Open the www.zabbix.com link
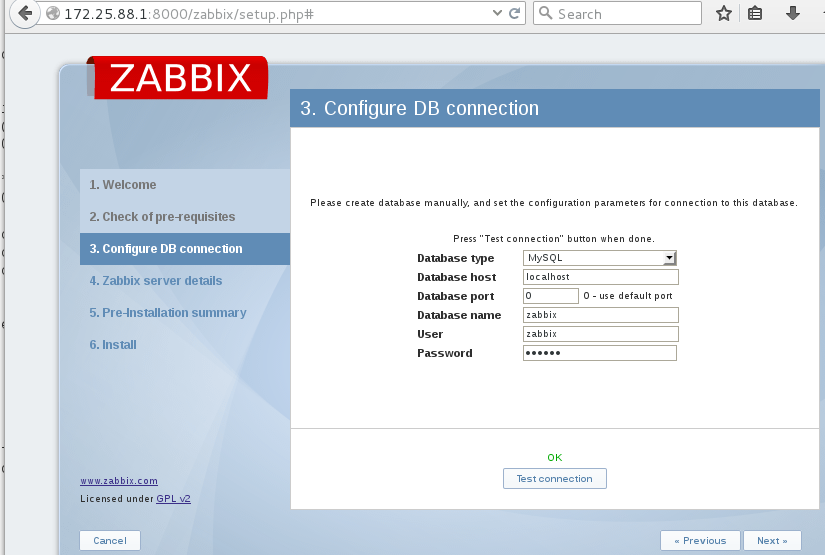Image resolution: width=825 pixels, height=555 pixels. [119, 481]
